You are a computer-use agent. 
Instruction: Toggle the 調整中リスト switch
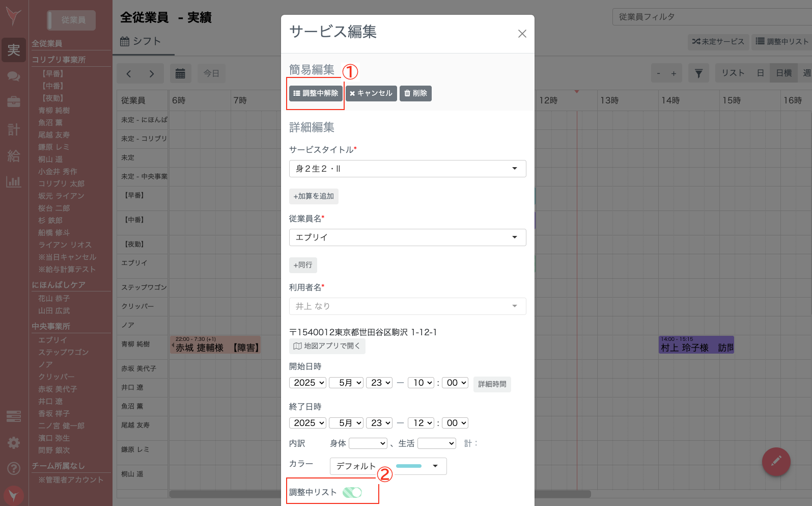[x=352, y=492]
